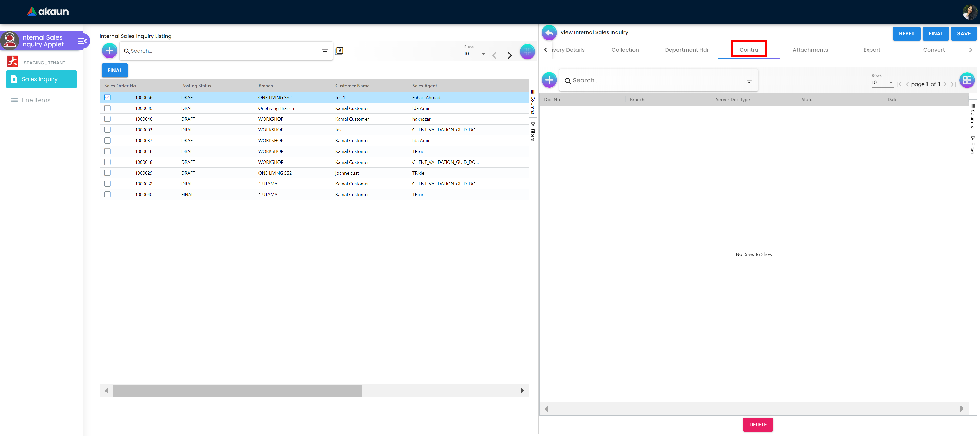Uncheck the checkbox for order 1000056
Screen dimensions: 980x436
108,97
